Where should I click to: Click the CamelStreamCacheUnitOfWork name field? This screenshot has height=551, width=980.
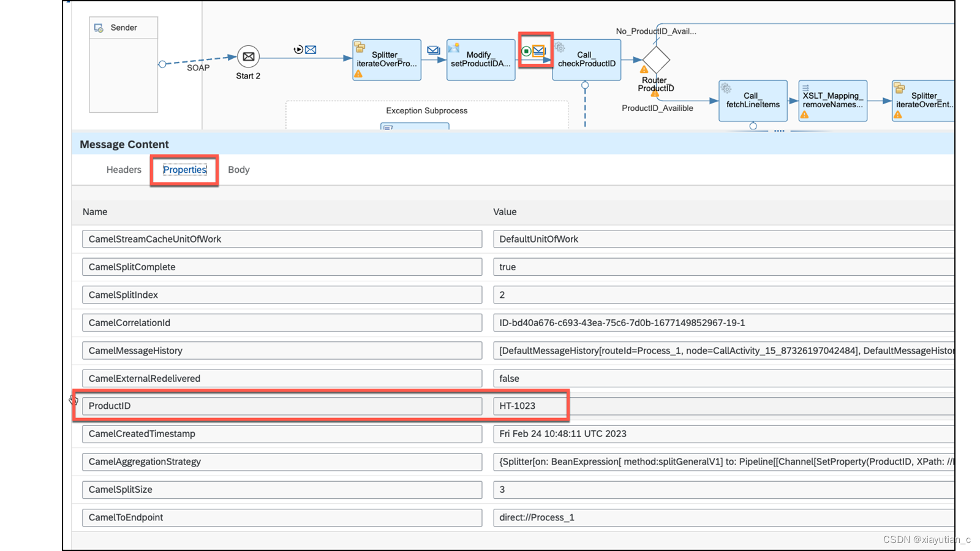[x=282, y=239]
